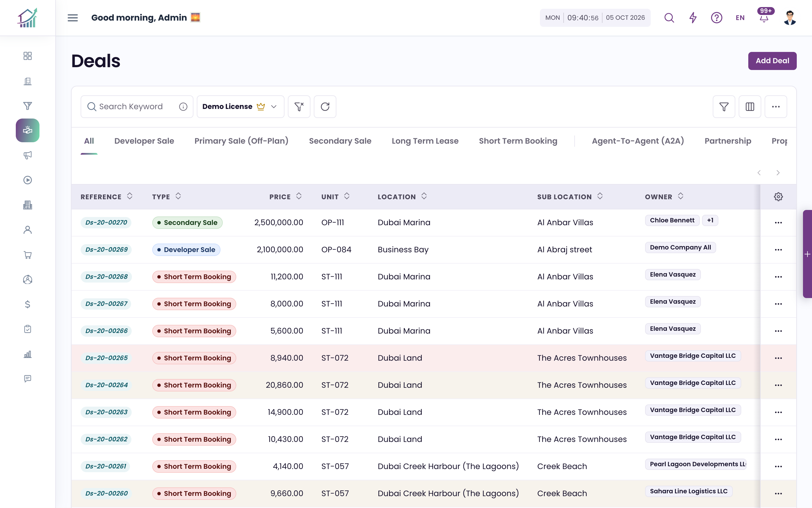This screenshot has height=508, width=812.
Task: Open the admin profile avatar
Action: pyautogui.click(x=790, y=18)
